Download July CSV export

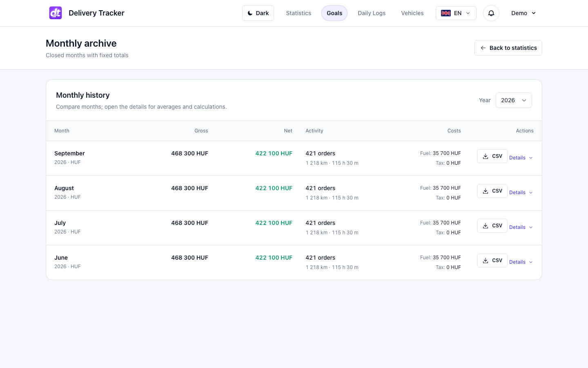click(x=492, y=226)
